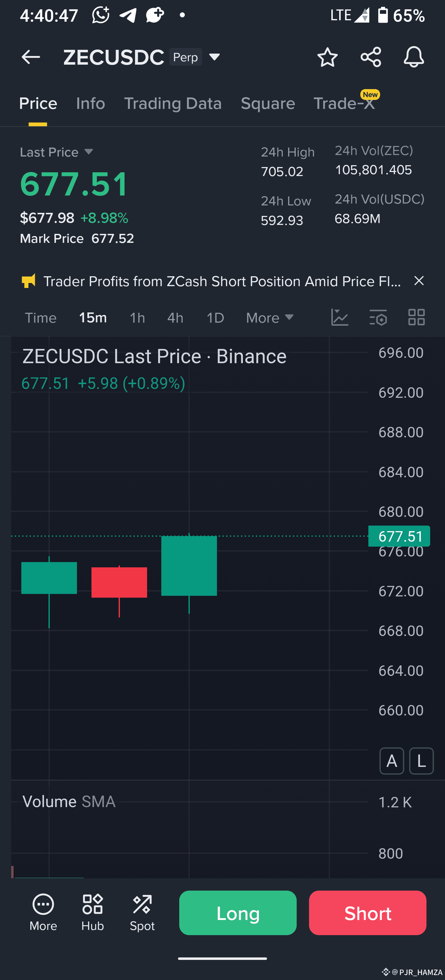
Task: Expand the More timeframes dropdown
Action: click(270, 318)
